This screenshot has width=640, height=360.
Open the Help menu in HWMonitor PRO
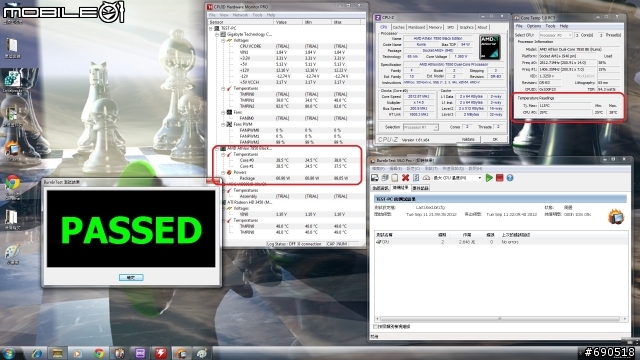point(271,15)
